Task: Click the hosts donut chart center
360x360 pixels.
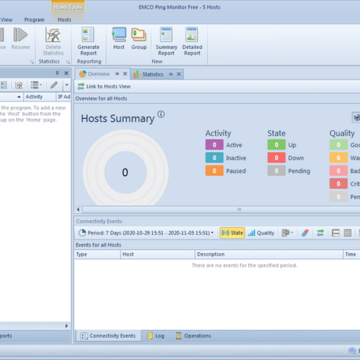Action: click(125, 172)
